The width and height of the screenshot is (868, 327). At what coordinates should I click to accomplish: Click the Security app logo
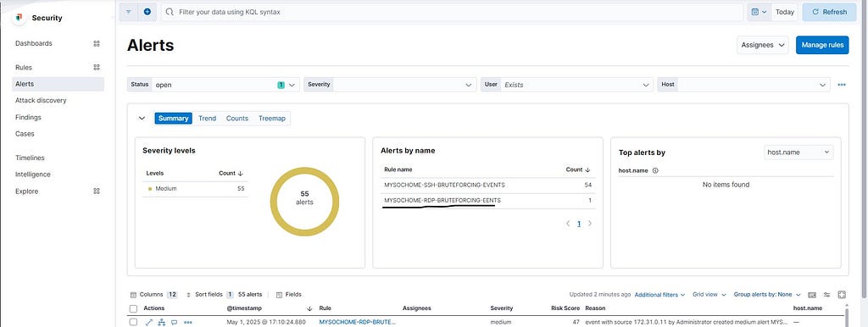pos(19,18)
